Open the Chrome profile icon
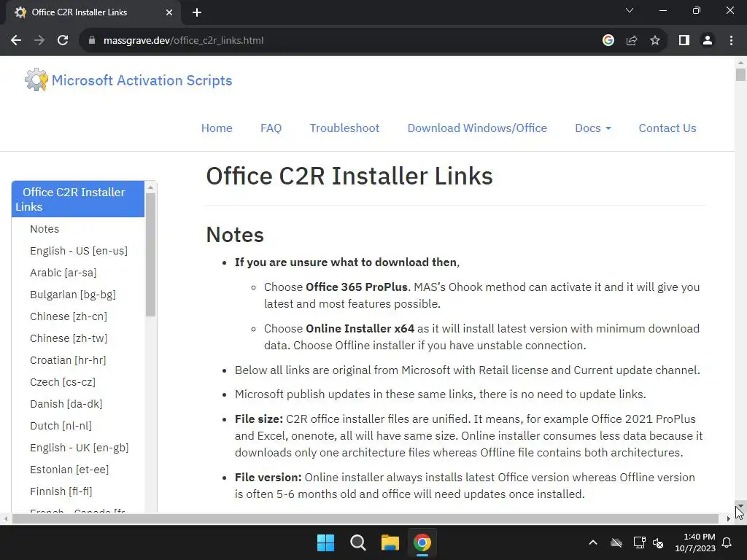747x560 pixels. coord(708,41)
